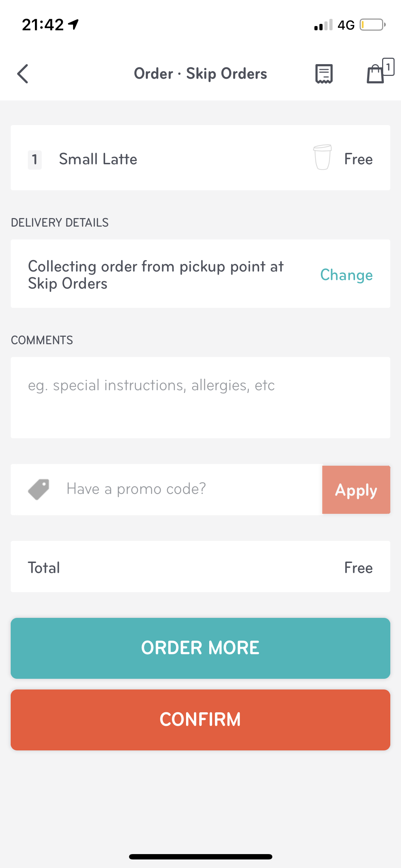The image size is (401, 868).
Task: Change the pickup point
Action: coord(346,275)
